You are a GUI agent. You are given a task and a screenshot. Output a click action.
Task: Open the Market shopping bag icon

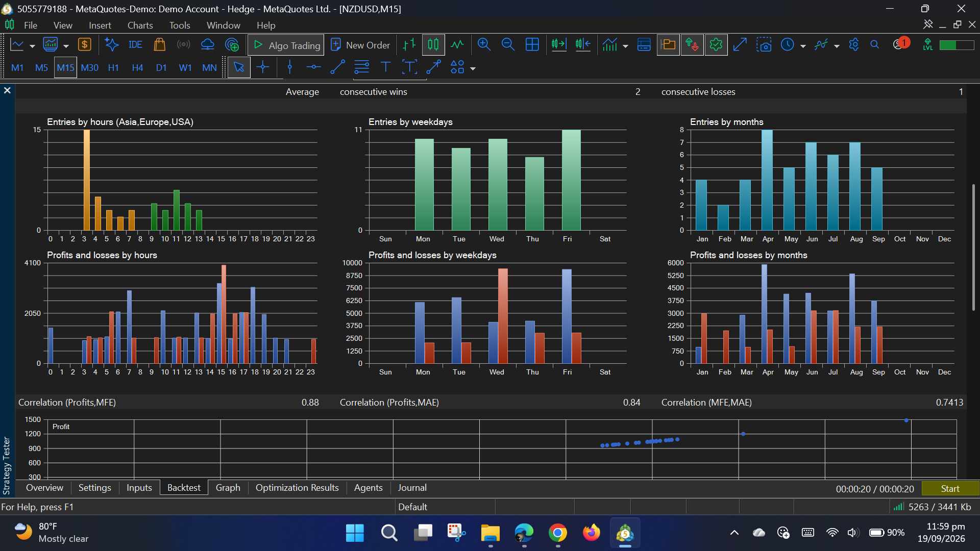(x=159, y=45)
